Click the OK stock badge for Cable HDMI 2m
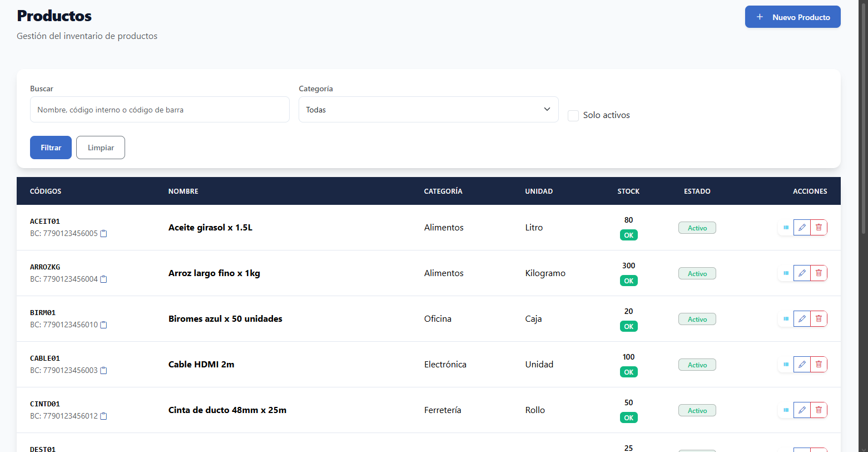The width and height of the screenshot is (868, 452). [x=629, y=372]
